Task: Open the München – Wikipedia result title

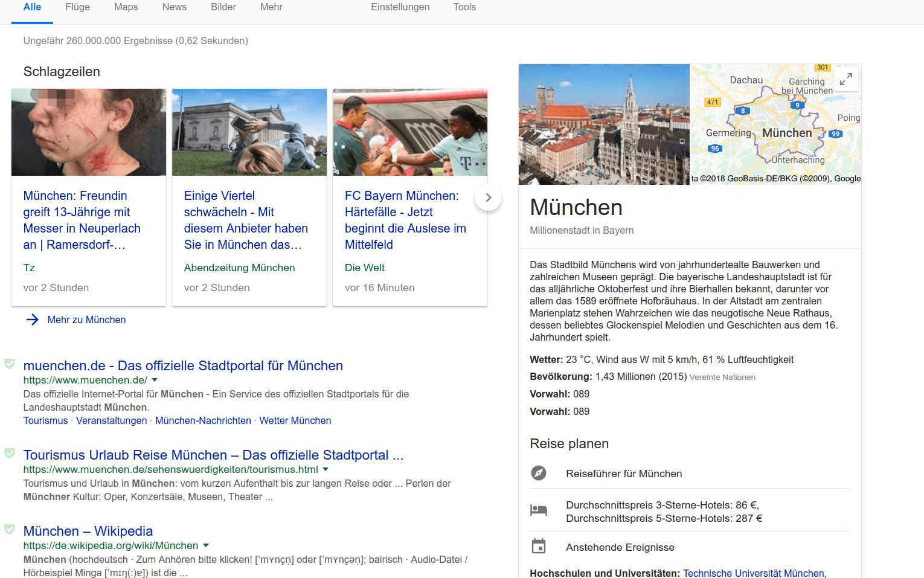Action: [x=88, y=531]
